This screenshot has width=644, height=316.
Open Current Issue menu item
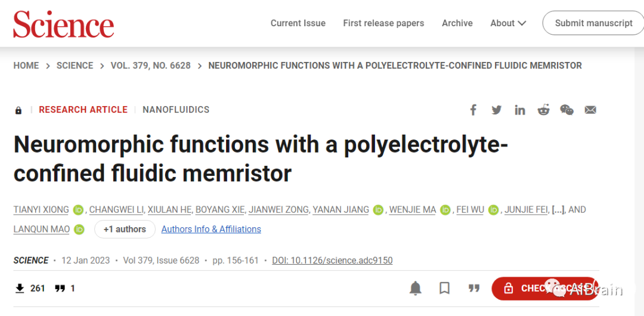click(x=298, y=23)
